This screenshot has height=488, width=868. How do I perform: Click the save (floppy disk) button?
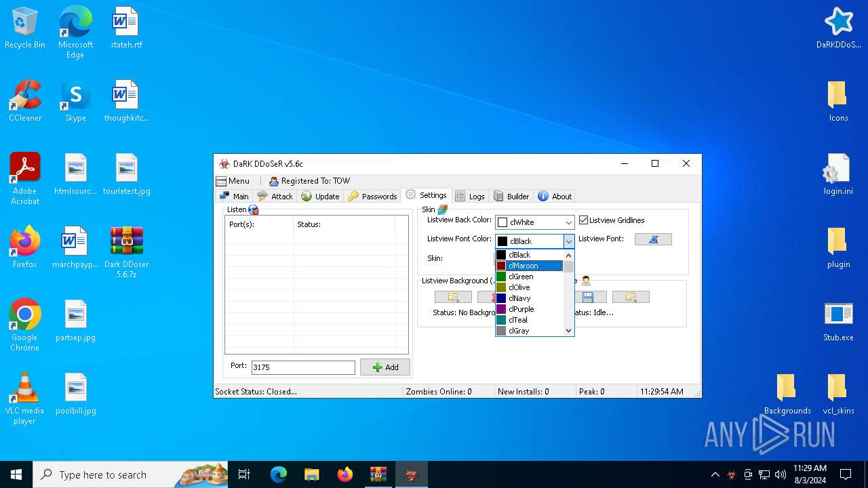pyautogui.click(x=588, y=297)
